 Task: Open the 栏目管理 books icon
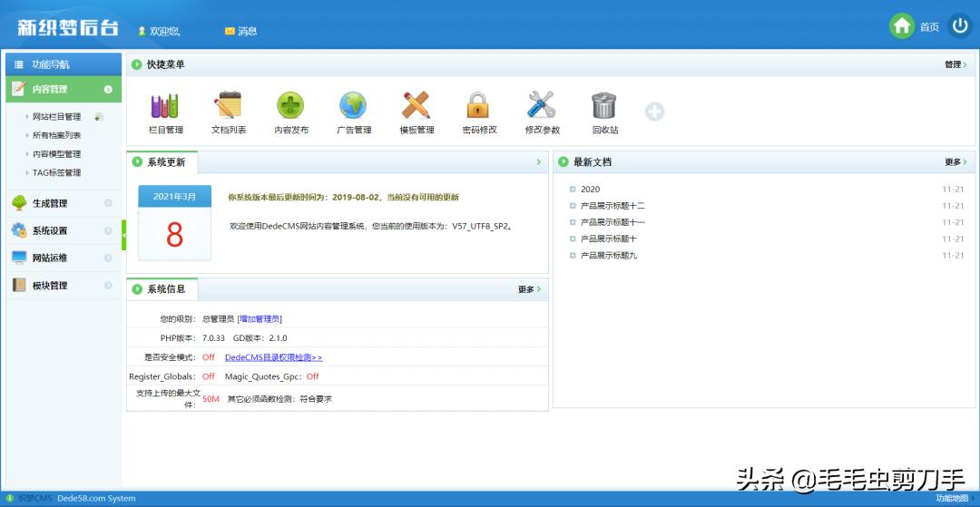tap(165, 107)
